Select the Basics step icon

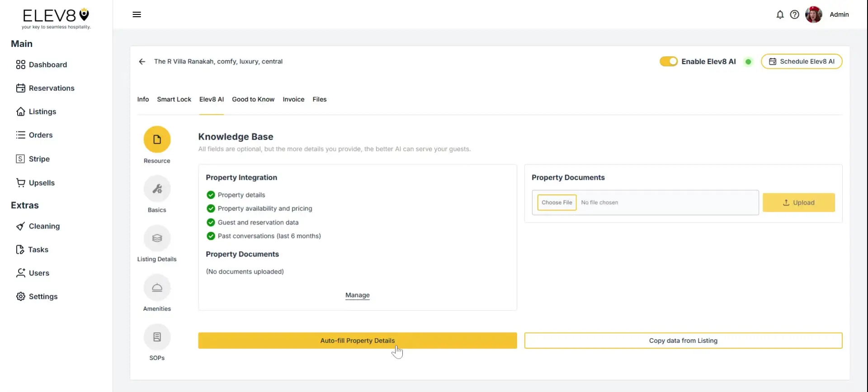[157, 189]
